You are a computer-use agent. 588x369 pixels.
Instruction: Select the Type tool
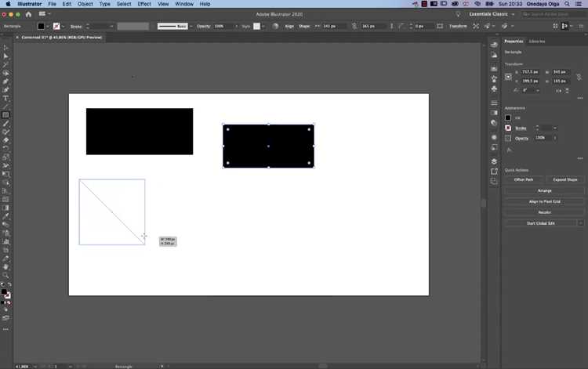coord(5,98)
